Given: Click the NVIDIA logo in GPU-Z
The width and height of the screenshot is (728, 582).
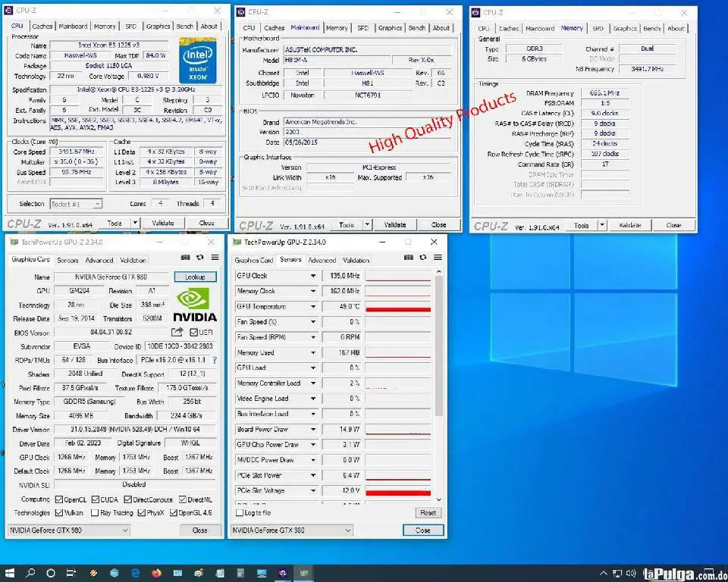Looking at the screenshot, I should pyautogui.click(x=195, y=305).
